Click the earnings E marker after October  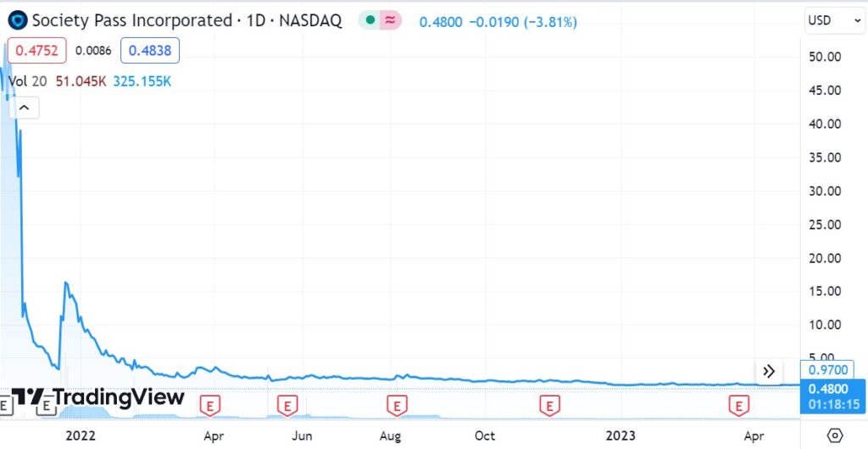[x=549, y=406]
